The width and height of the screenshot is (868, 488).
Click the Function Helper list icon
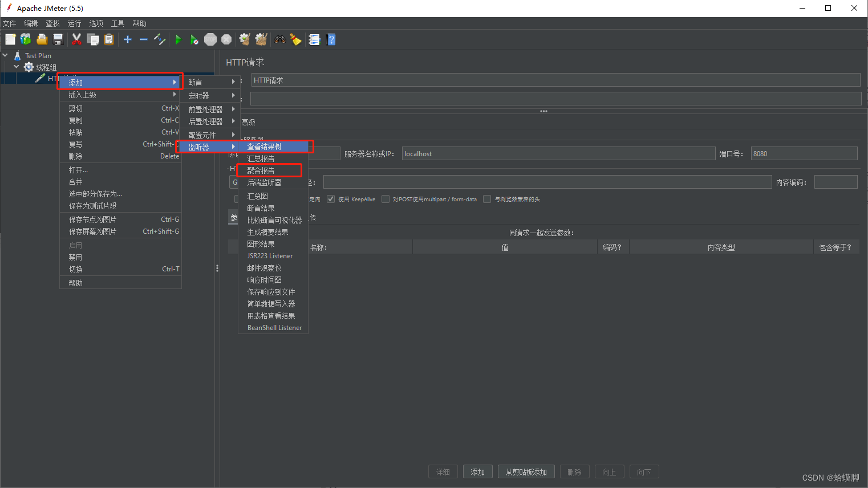[314, 39]
